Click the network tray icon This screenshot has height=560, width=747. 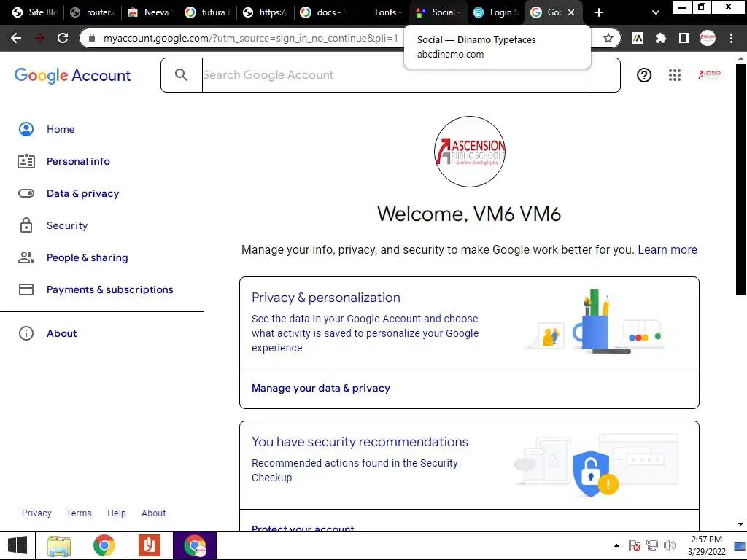pyautogui.click(x=651, y=545)
